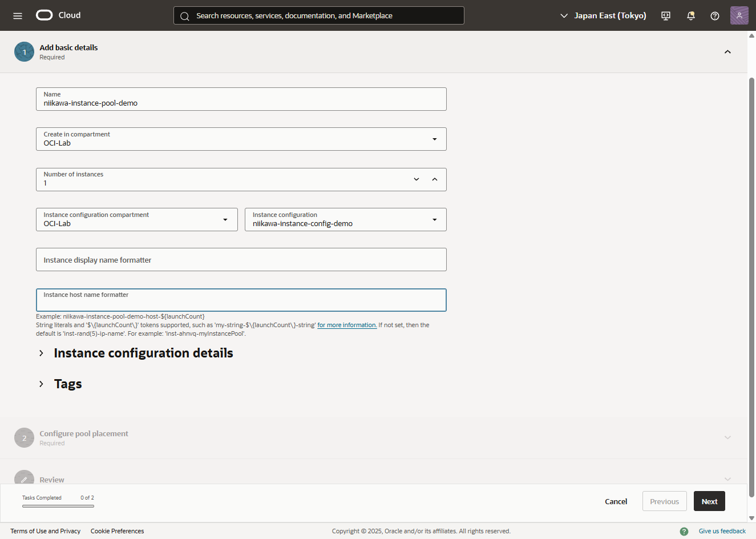This screenshot has width=756, height=539.
Task: Open the hamburger navigation menu
Action: (x=18, y=15)
